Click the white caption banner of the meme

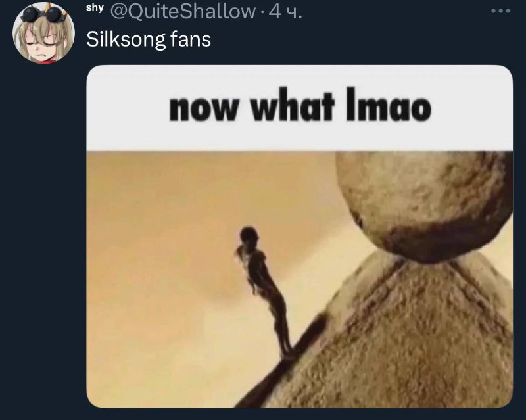(300, 107)
